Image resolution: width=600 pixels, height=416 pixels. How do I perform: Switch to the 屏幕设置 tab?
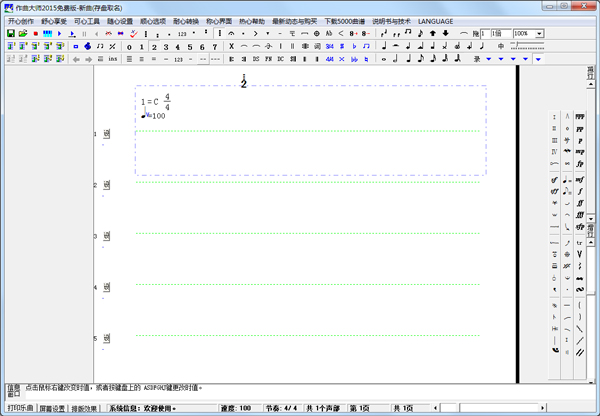pyautogui.click(x=52, y=409)
